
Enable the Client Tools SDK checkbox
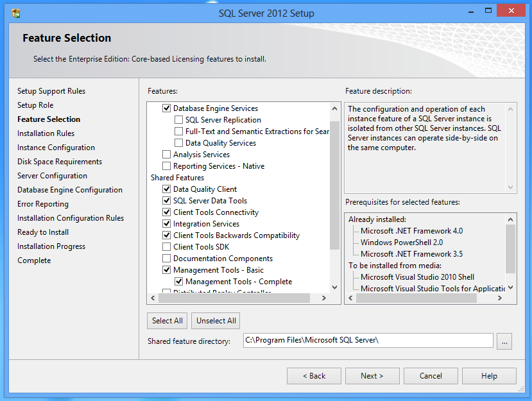point(166,246)
